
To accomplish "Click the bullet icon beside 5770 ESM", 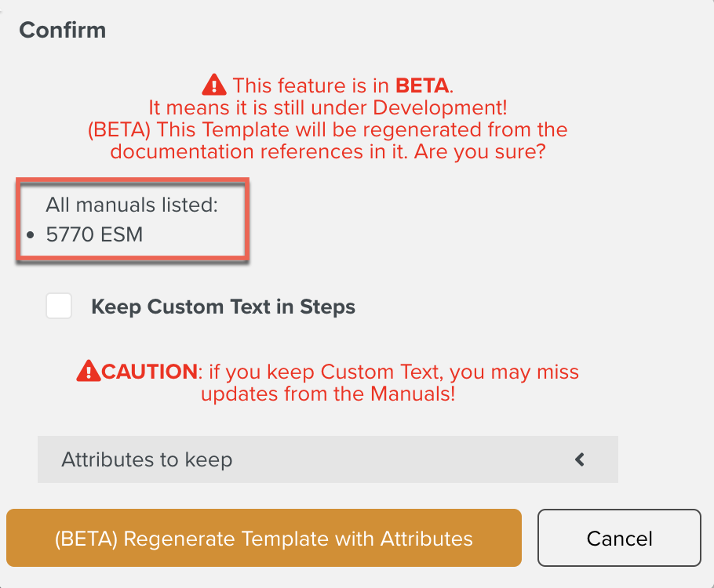I will point(31,233).
